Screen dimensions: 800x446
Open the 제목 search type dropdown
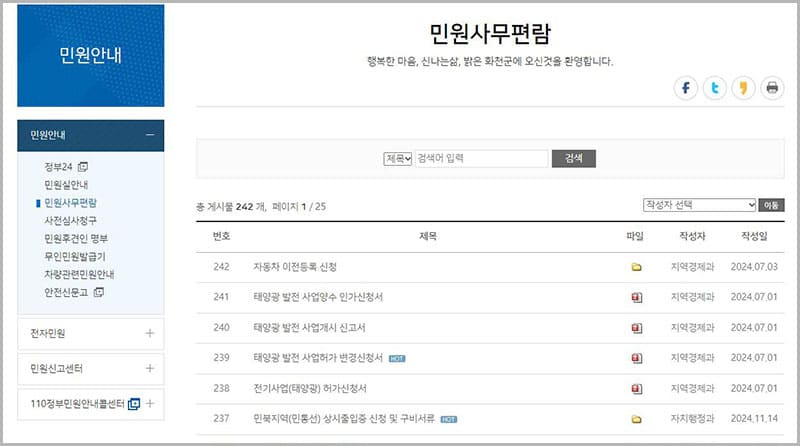[398, 158]
